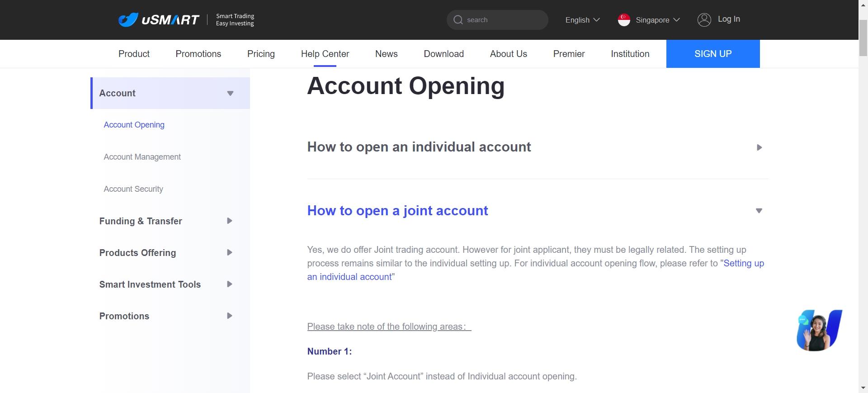Open the Pricing menu item
The image size is (868, 393).
[261, 54]
